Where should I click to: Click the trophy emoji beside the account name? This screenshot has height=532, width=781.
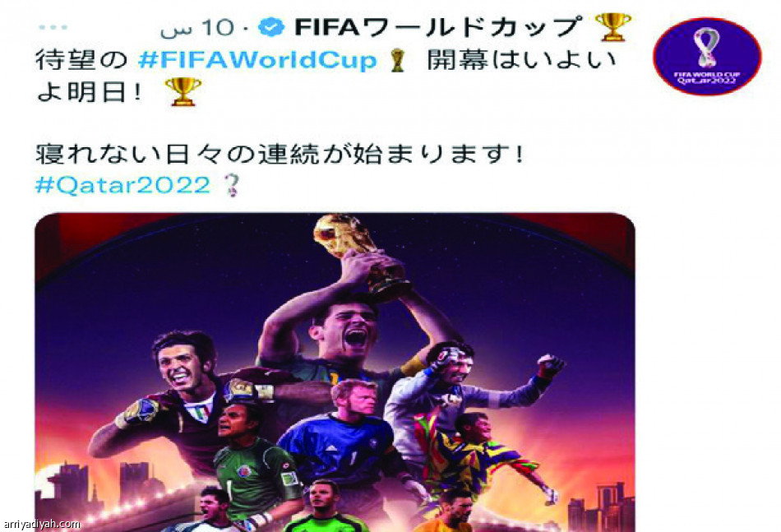tap(613, 27)
